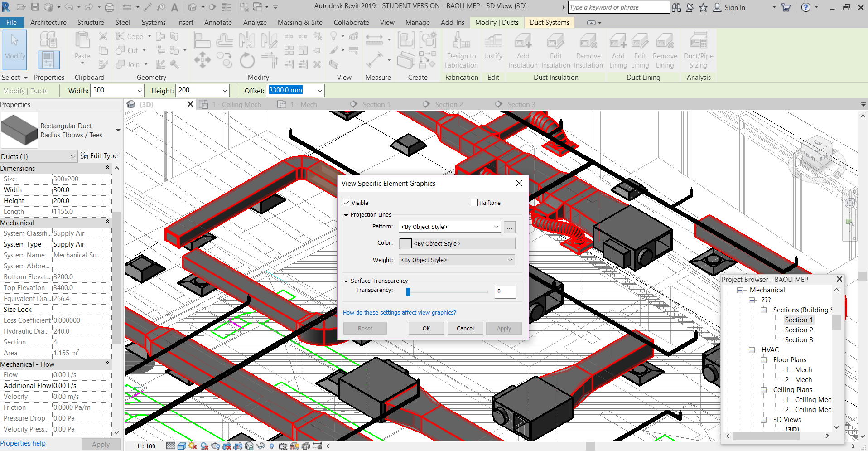
Task: Open the view graphics settings help link
Action: coord(399,312)
